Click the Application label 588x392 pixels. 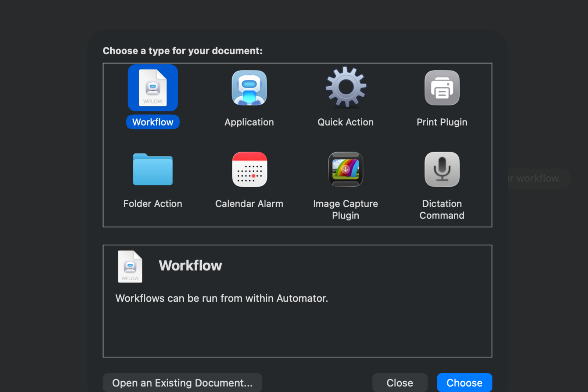[x=249, y=122]
